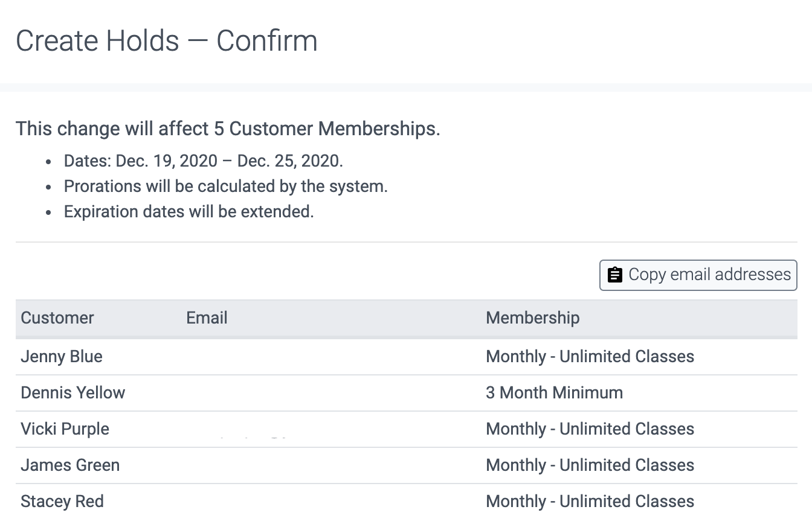Click the Expiration dates will be extended bullet

pyautogui.click(x=189, y=211)
